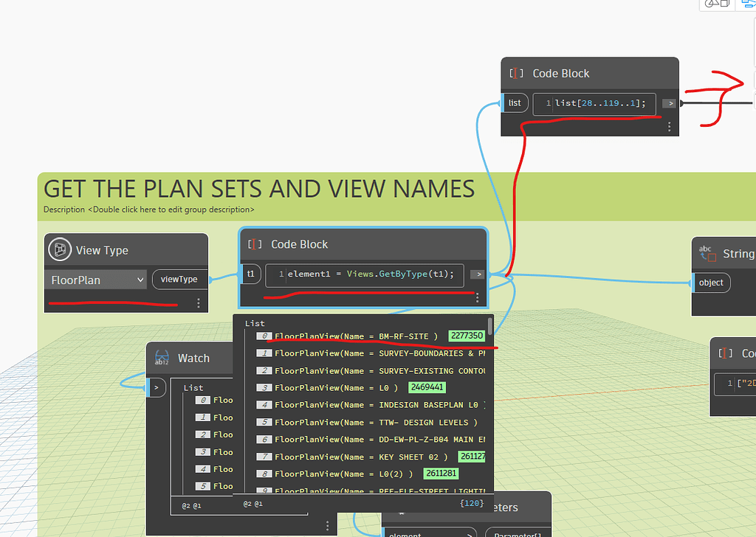This screenshot has height=537, width=756.
Task: Expand the collapse arrow left of the Watch node
Action: coord(156,387)
